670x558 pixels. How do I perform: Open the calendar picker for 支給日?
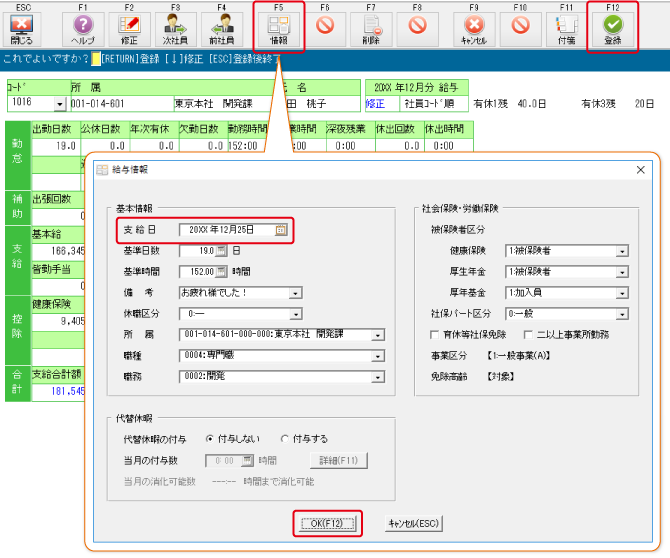point(281,230)
